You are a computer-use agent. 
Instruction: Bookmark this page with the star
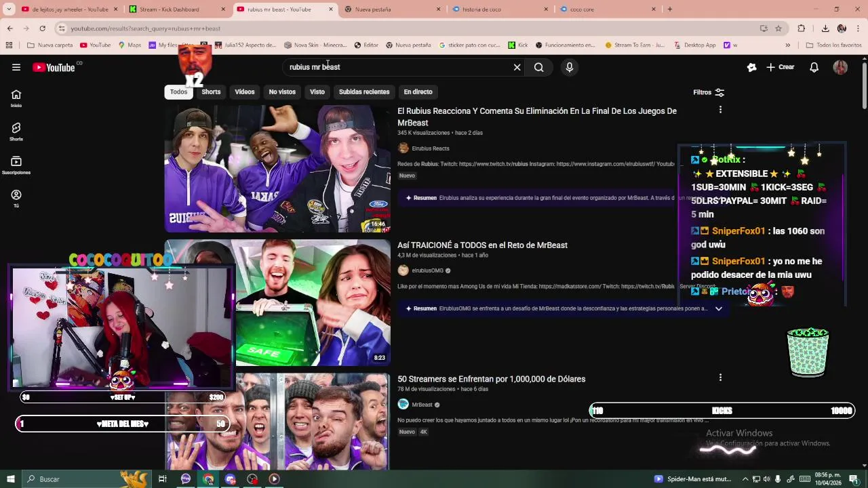point(778,28)
